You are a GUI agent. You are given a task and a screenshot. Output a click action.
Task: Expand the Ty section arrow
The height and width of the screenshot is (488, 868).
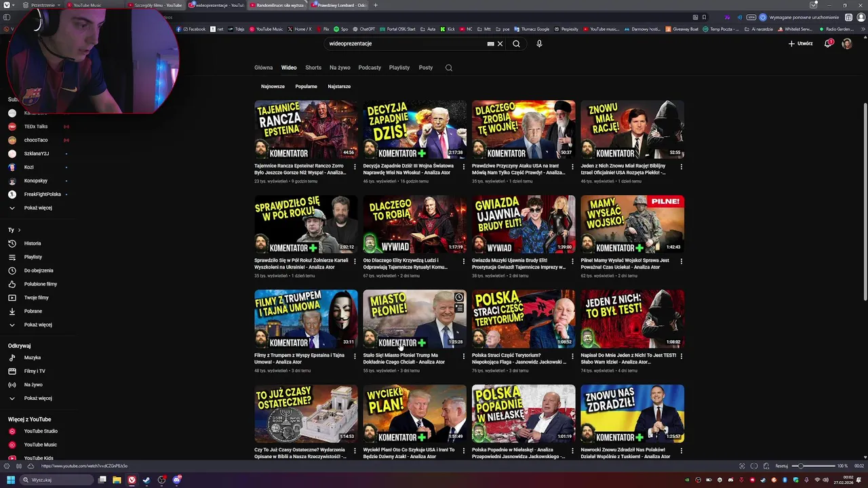click(19, 230)
